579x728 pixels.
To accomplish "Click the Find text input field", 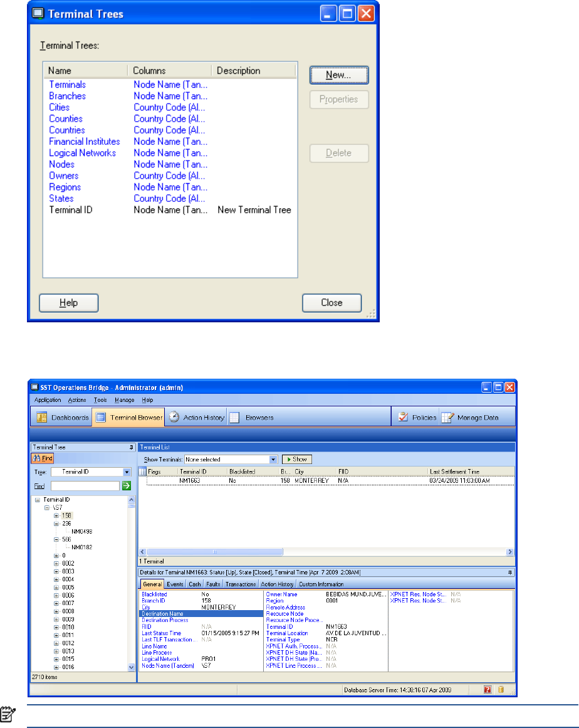I will [x=85, y=485].
